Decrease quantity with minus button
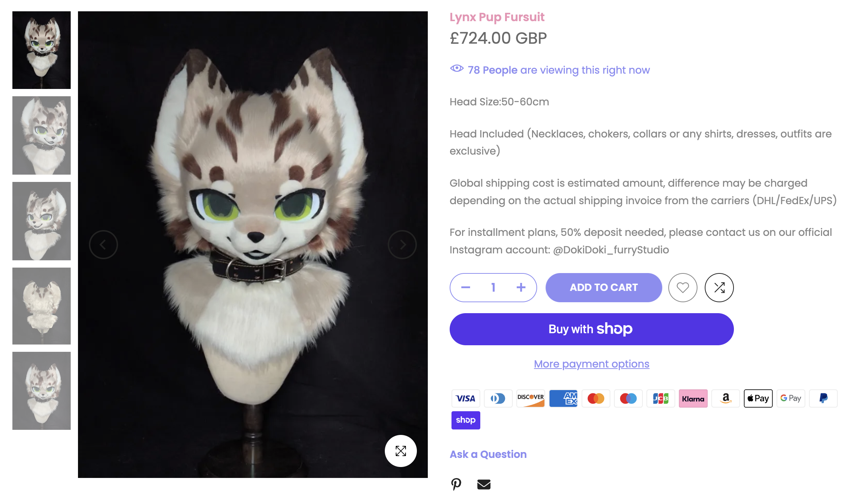868x498 pixels. 466,288
